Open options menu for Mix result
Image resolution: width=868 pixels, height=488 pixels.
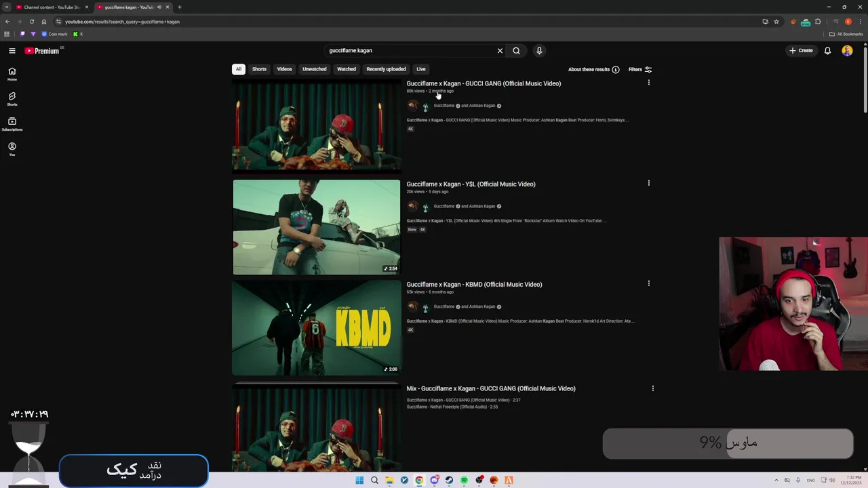(x=653, y=388)
